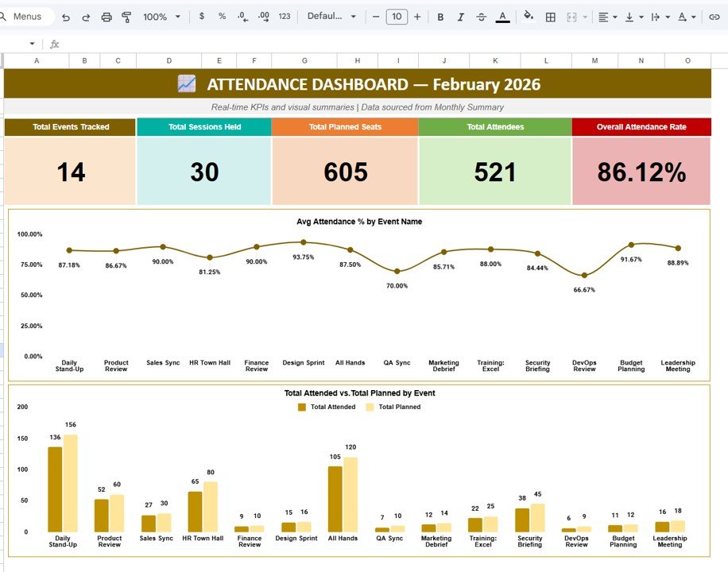Screen dimensions: 728x572
Task: Open the Menus list
Action: click(x=28, y=15)
